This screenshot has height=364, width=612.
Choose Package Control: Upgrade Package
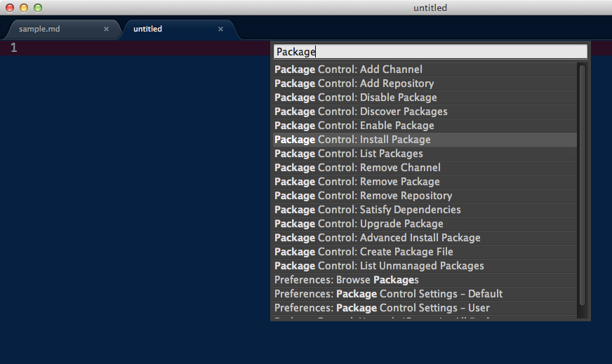pyautogui.click(x=425, y=224)
